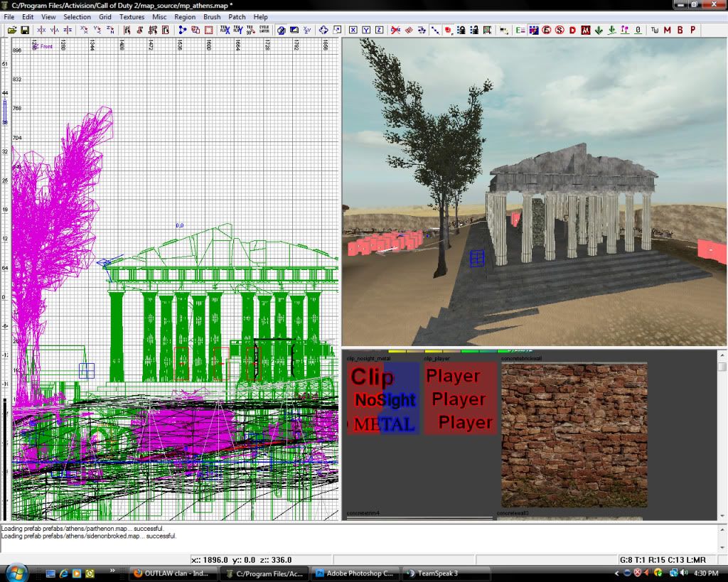728x582 pixels.
Task: Switch view to the Y axis
Action: click(366, 30)
